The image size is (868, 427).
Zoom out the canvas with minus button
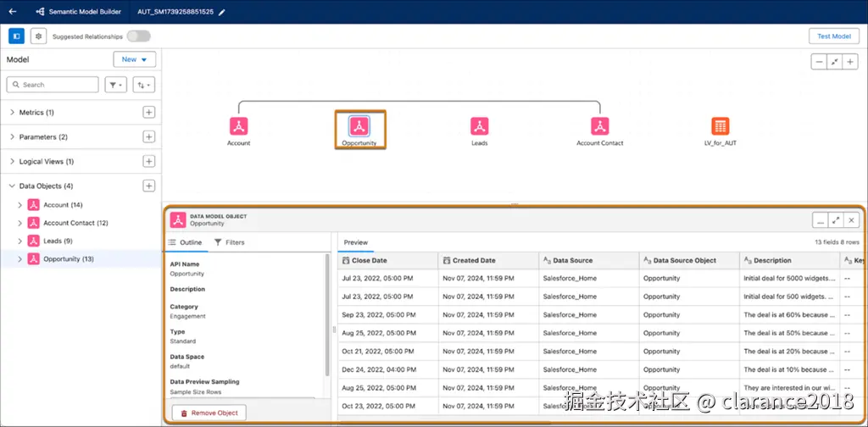[x=819, y=62]
